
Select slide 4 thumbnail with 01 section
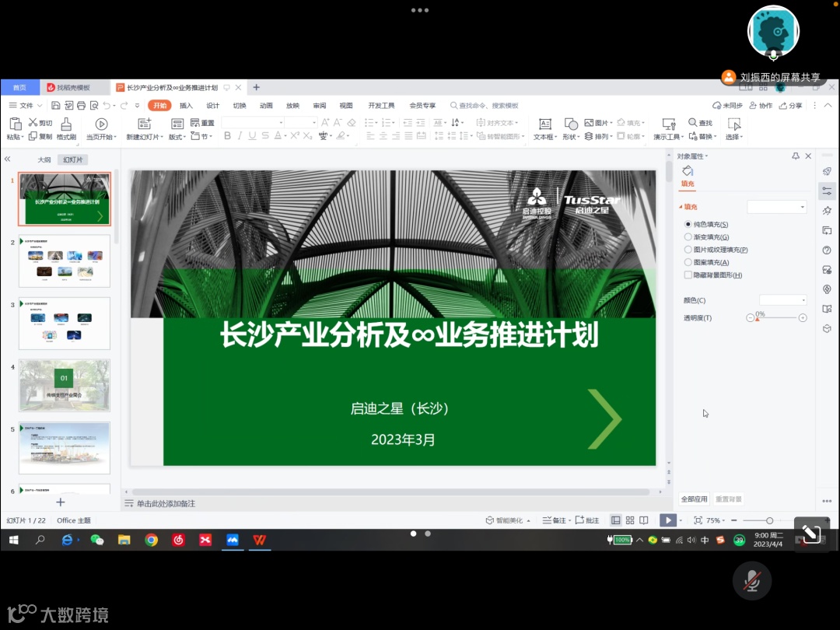click(65, 385)
